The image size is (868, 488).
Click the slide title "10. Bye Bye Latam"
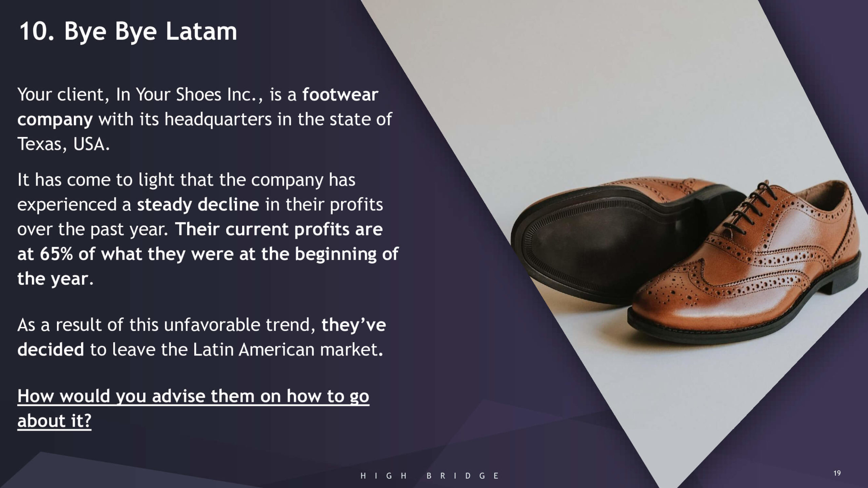click(128, 32)
